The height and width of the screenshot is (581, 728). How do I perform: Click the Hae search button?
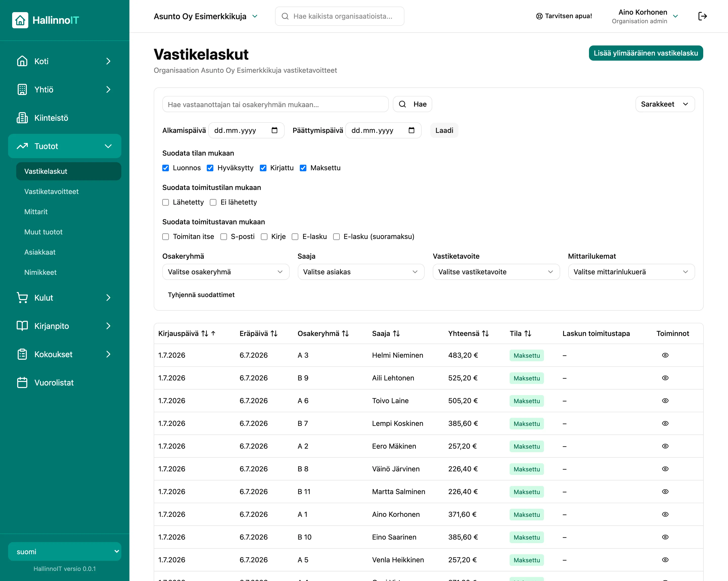click(x=412, y=104)
